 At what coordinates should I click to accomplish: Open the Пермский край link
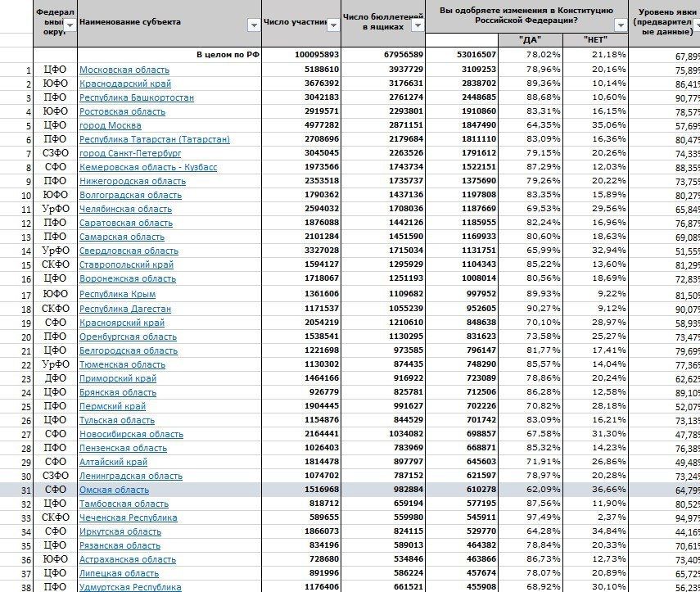tap(112, 406)
